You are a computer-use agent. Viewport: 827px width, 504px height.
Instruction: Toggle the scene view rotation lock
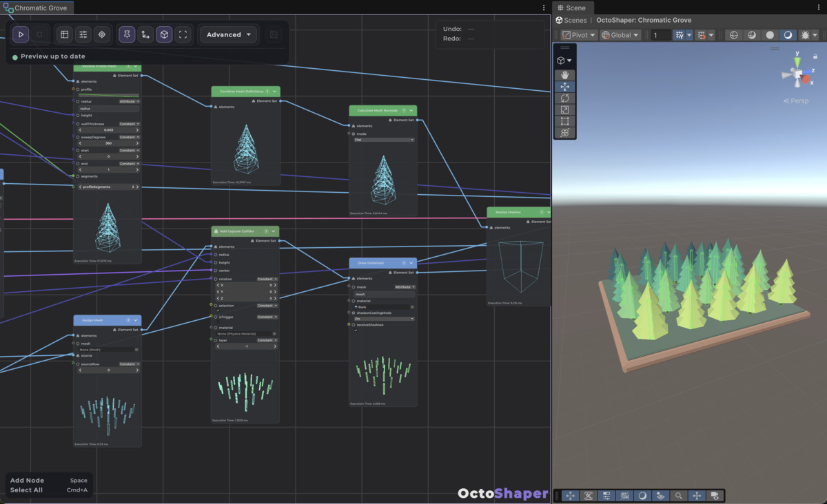[816, 56]
